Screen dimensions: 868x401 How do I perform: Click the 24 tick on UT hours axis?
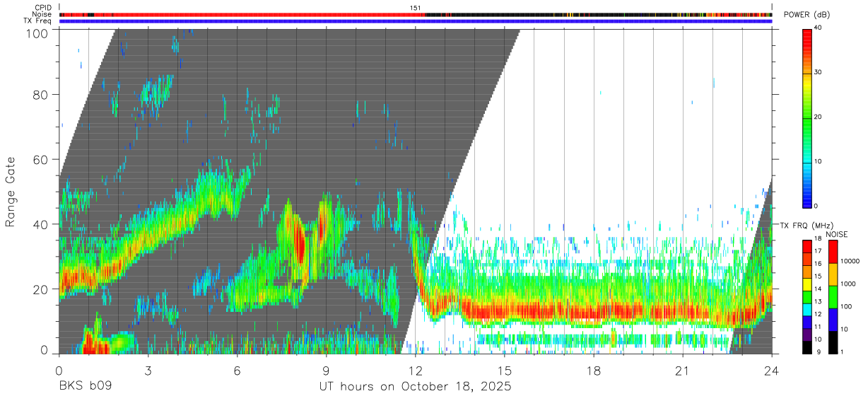coord(772,371)
